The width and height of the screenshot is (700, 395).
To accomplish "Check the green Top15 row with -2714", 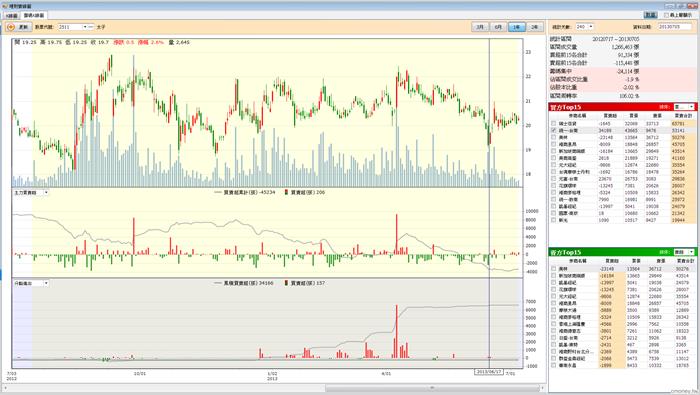I will click(x=554, y=338).
